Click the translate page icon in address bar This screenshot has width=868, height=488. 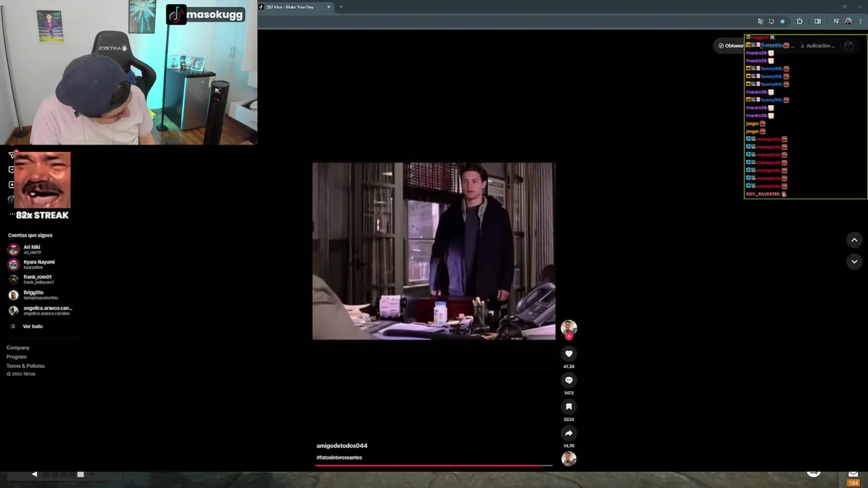click(760, 21)
